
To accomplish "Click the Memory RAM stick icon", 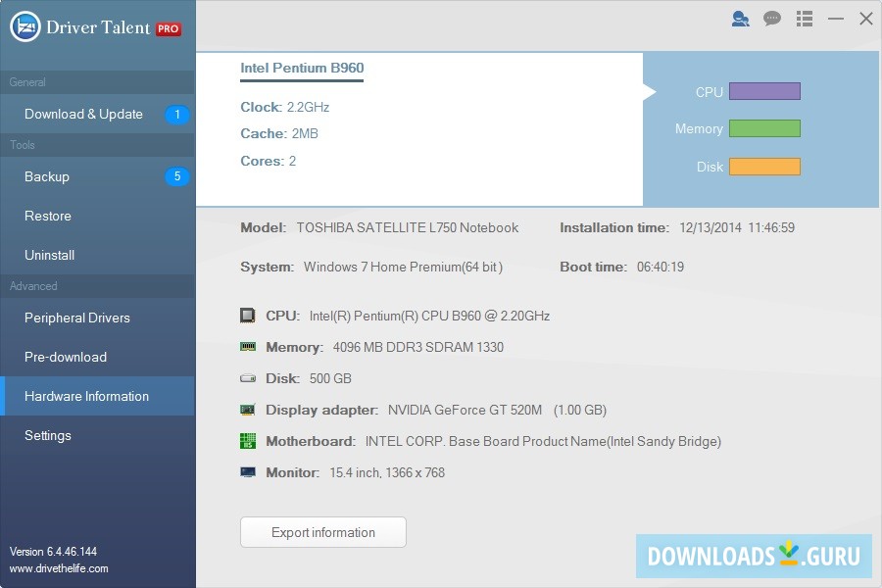I will coord(248,347).
